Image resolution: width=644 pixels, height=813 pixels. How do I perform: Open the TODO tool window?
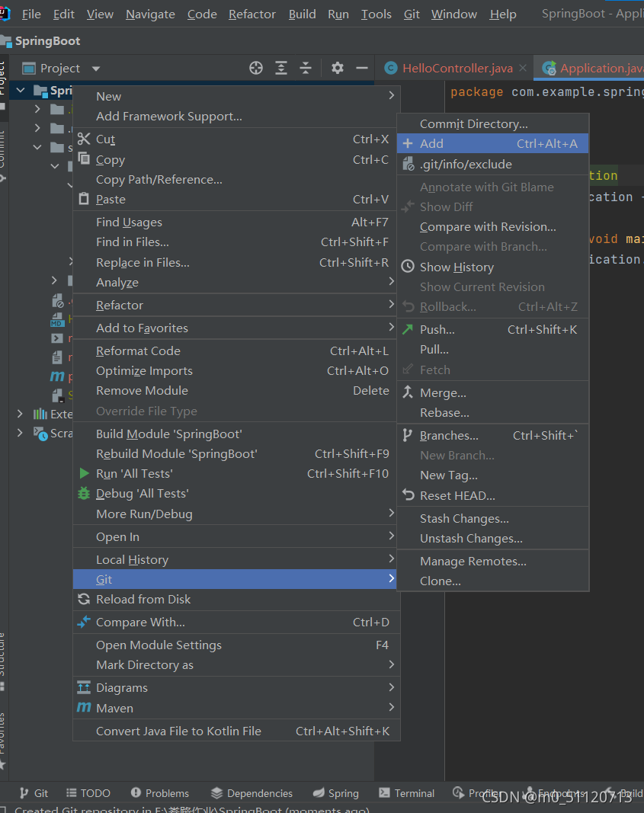88,792
